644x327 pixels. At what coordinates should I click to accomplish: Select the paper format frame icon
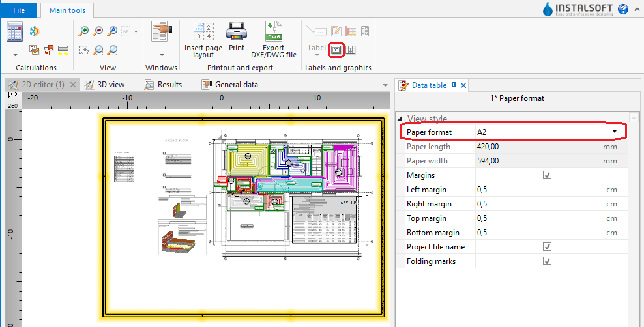point(336,49)
